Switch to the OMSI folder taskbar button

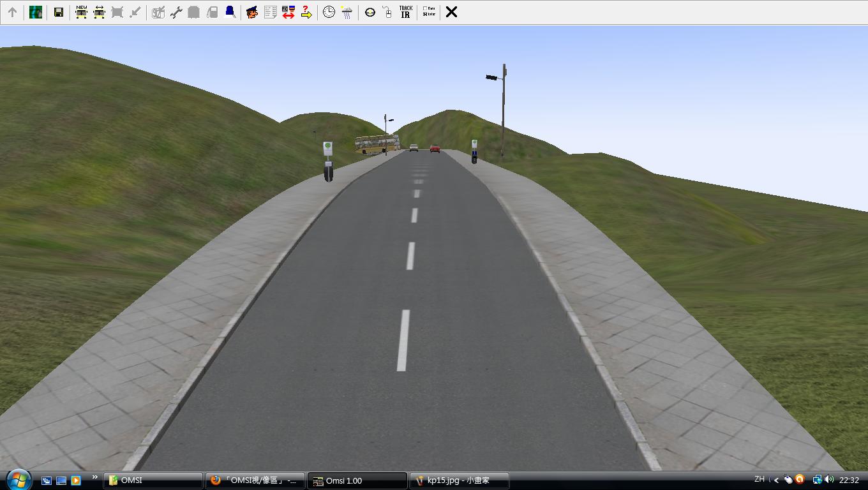(x=153, y=480)
